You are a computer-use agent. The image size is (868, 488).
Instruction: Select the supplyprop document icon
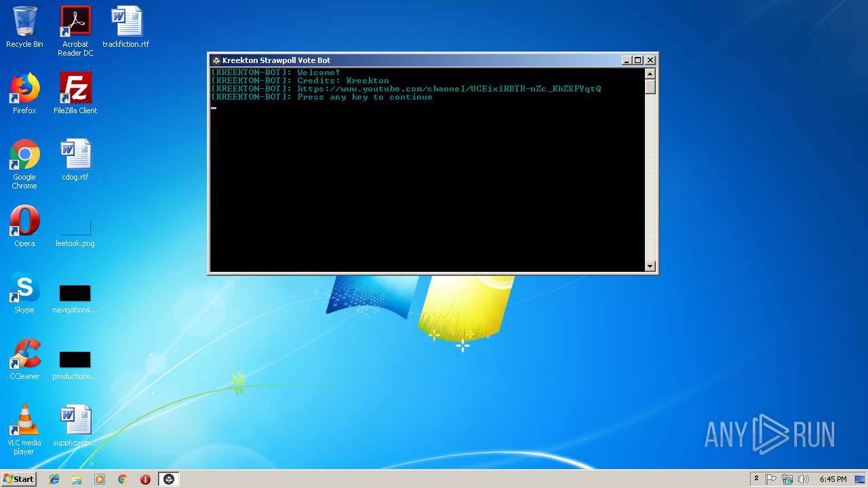(x=75, y=426)
